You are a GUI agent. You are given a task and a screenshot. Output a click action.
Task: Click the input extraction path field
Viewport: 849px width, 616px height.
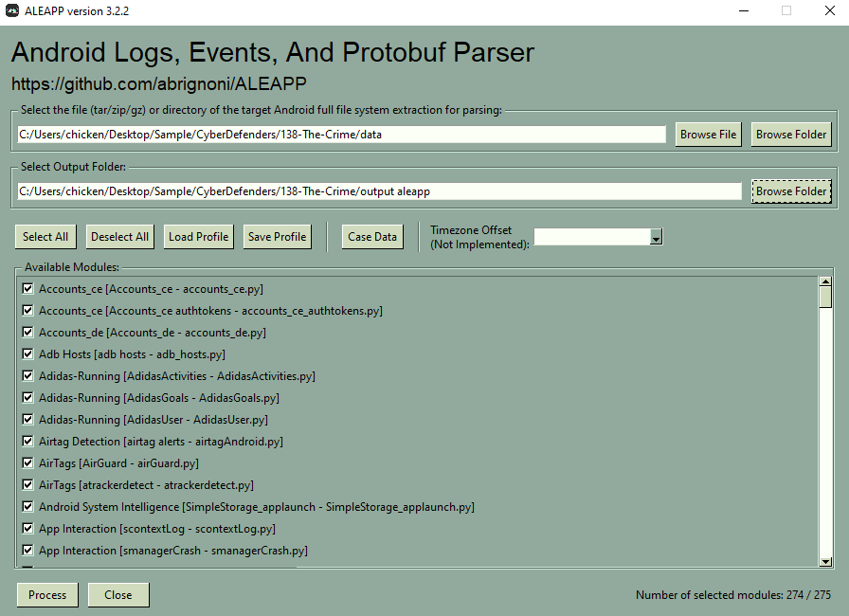[x=341, y=135]
